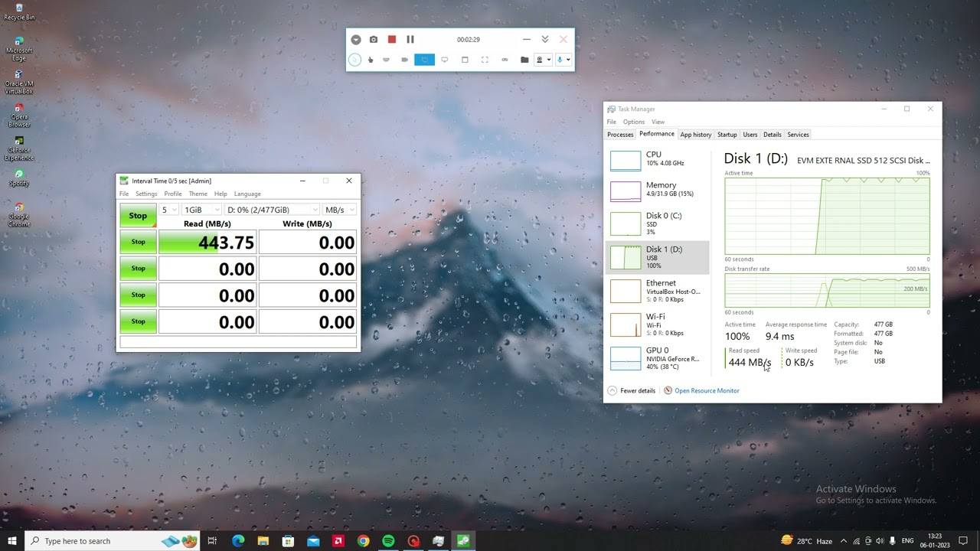The height and width of the screenshot is (551, 980).
Task: Open Task Manager Options menu
Action: pyautogui.click(x=634, y=122)
